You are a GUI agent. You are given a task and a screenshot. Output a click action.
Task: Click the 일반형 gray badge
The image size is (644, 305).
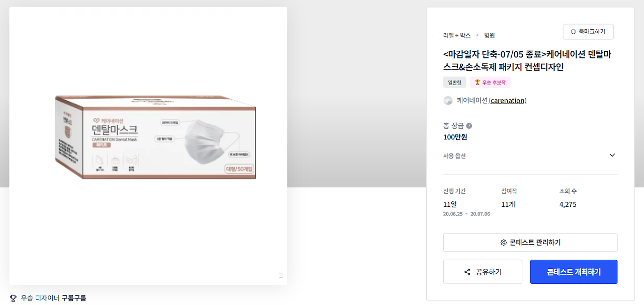(455, 83)
